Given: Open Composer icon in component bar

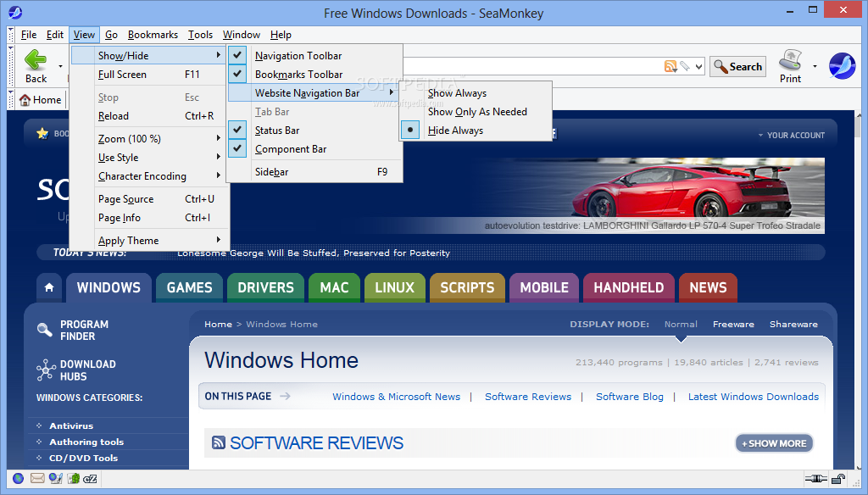Looking at the screenshot, I should 55,478.
